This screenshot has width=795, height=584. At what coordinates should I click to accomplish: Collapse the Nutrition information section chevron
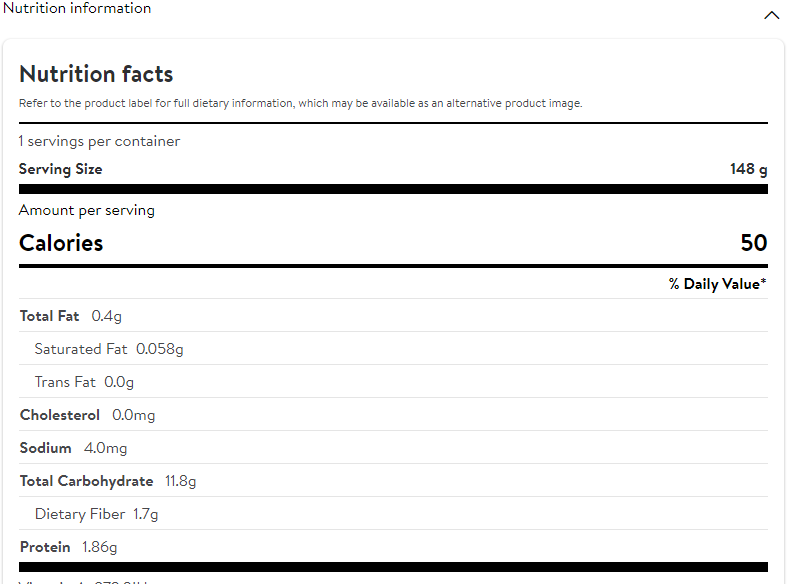(771, 15)
